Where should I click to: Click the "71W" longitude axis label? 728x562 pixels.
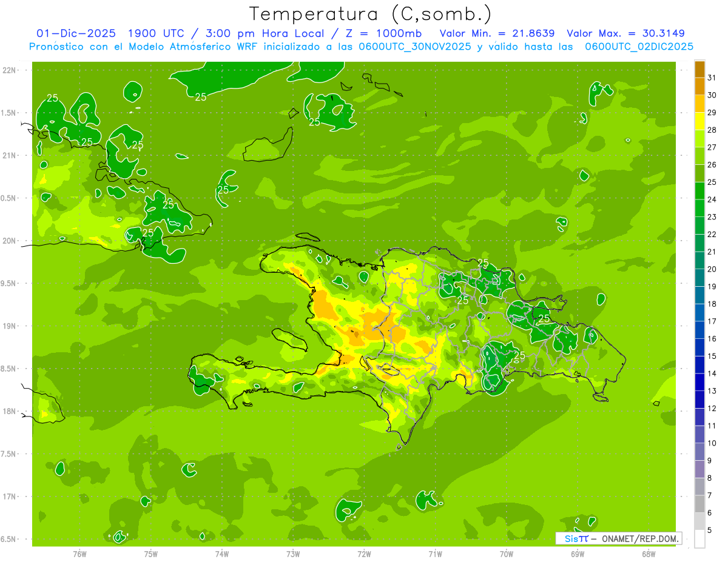tap(435, 554)
